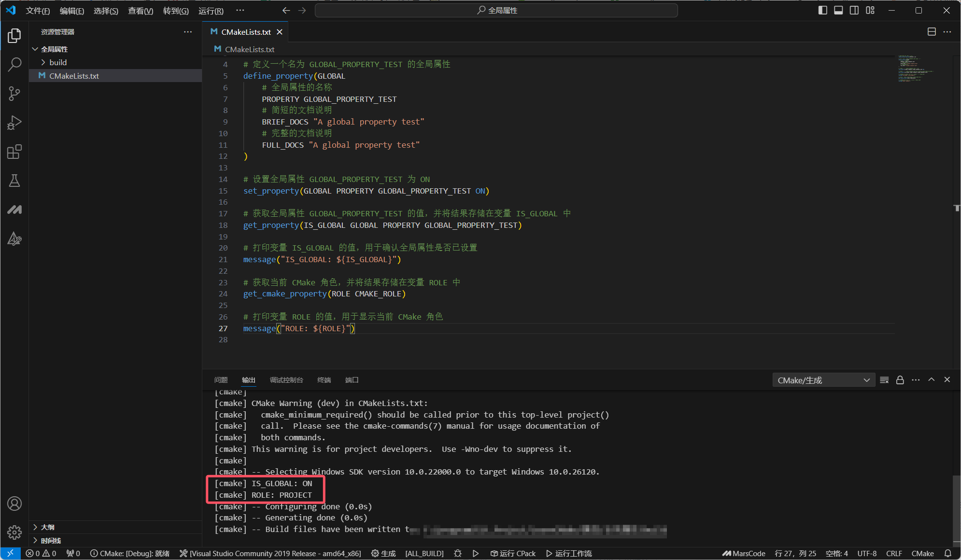Viewport: 961px width, 560px height.
Task: Go forward with the navigation arrow
Action: coord(302,10)
